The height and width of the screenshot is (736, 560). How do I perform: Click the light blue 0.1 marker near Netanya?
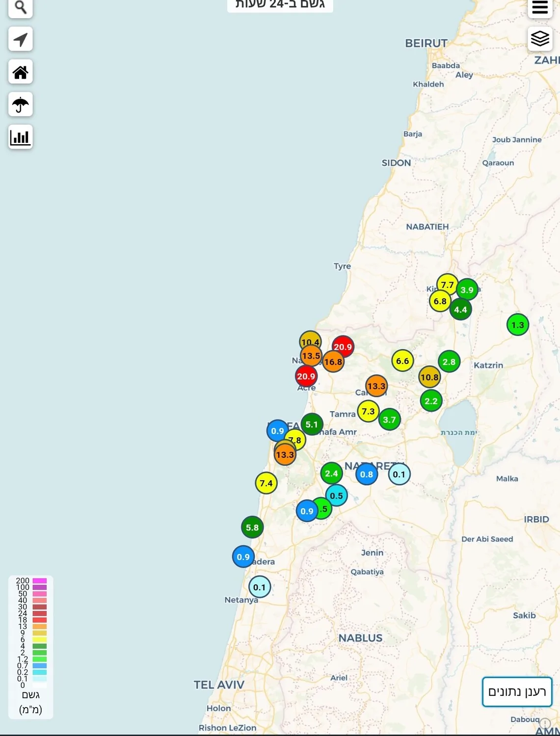[x=260, y=587]
